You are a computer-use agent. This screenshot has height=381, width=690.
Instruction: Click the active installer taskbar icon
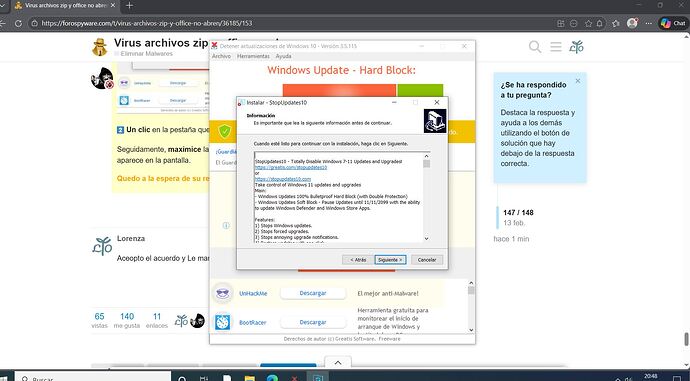[x=317, y=377]
